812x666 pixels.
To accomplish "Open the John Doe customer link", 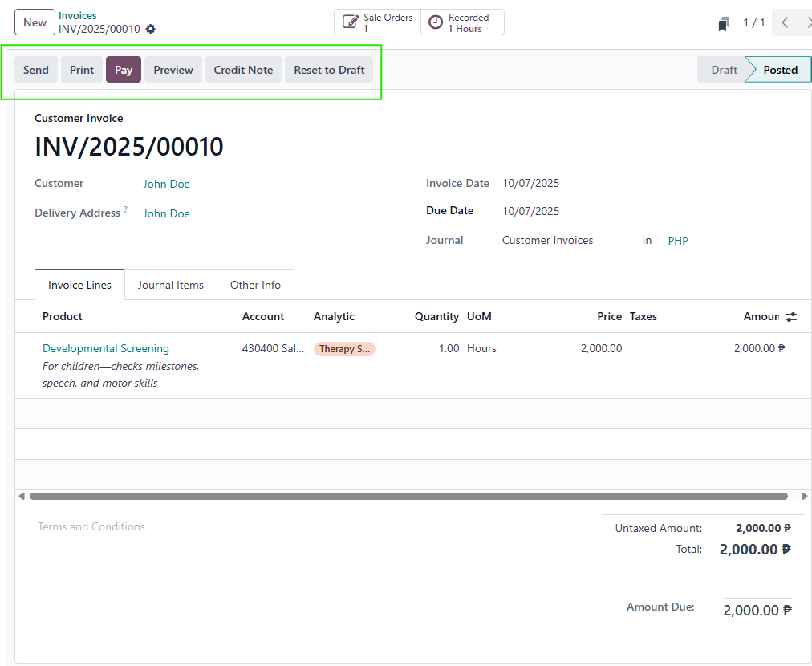I will click(x=166, y=184).
